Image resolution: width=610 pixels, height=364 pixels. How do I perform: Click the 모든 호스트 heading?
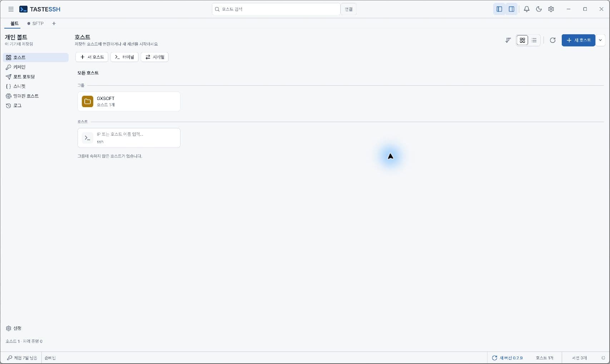(88, 73)
